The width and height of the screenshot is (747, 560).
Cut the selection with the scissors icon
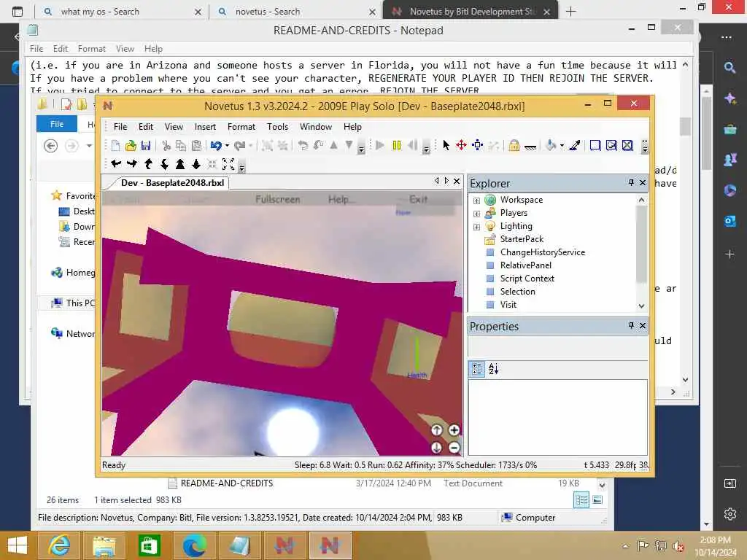[x=166, y=146]
